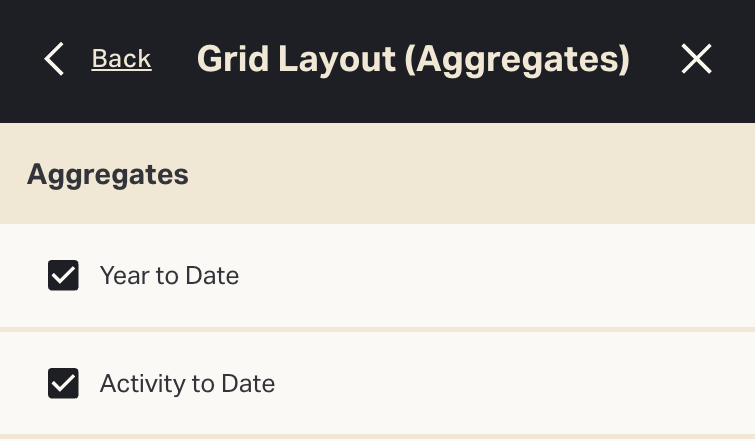Click the Grid Layout (Aggregates) title
Image resolution: width=755 pixels, height=441 pixels.
(x=413, y=59)
